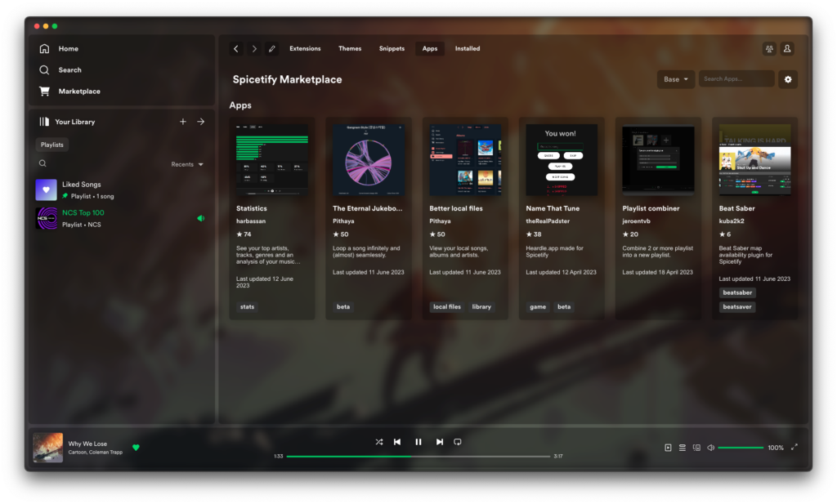Viewport: 837px width, 504px height.
Task: Open the Home page
Action: tap(59, 48)
